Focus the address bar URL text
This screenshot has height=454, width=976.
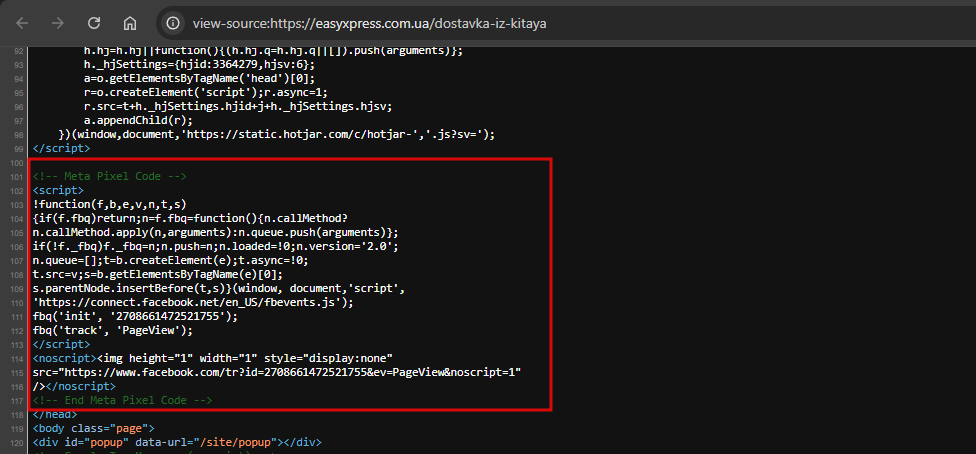coord(370,24)
